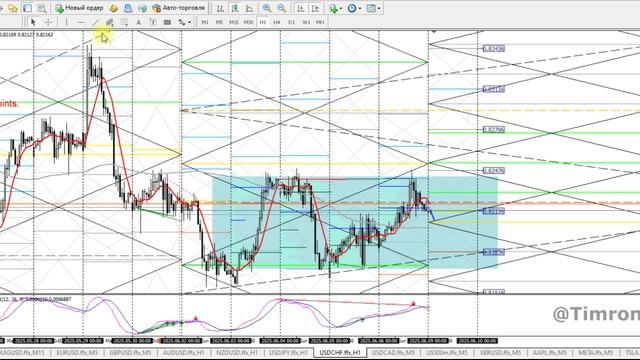Open the Periods clock dropdown
Screen dimensions: 640x360
point(354,8)
